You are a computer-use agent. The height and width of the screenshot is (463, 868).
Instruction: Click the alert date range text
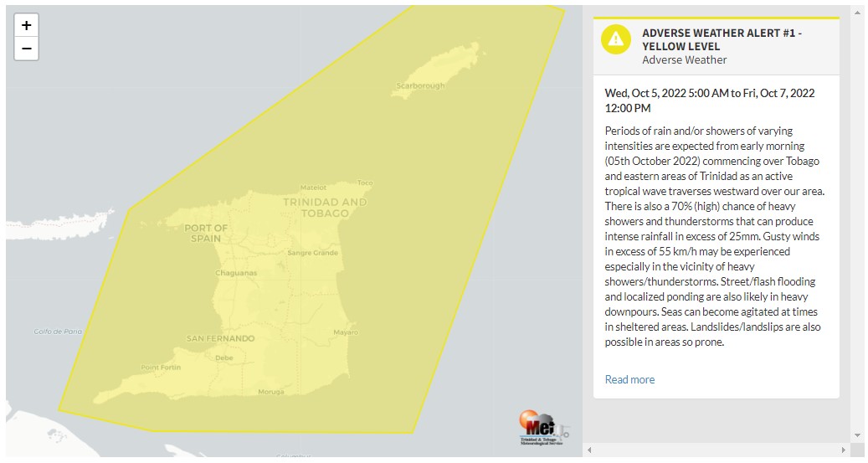click(x=710, y=100)
